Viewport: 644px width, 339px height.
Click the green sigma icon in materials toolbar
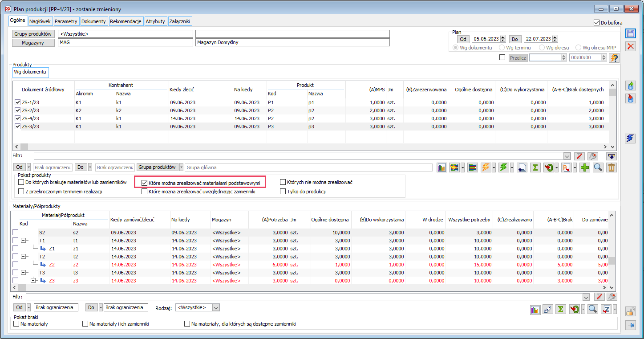coord(561,310)
